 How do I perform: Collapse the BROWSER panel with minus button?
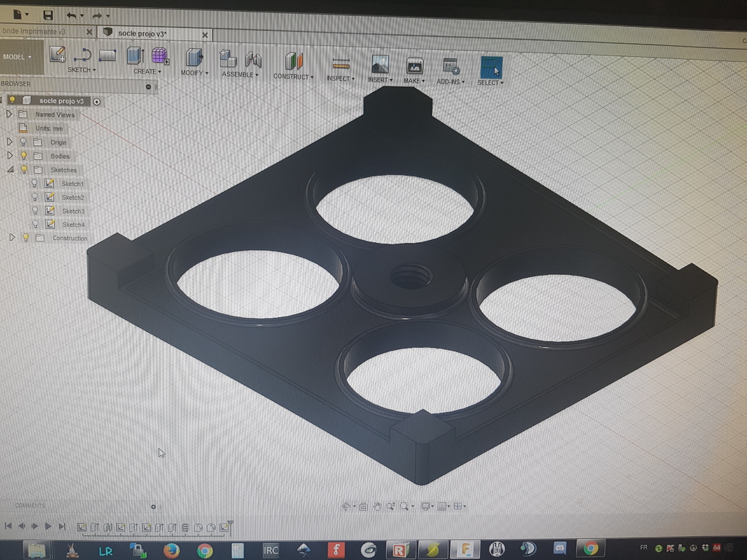pos(148,87)
